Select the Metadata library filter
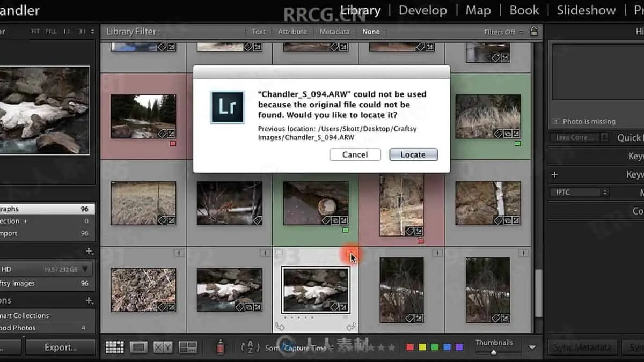 click(334, 32)
